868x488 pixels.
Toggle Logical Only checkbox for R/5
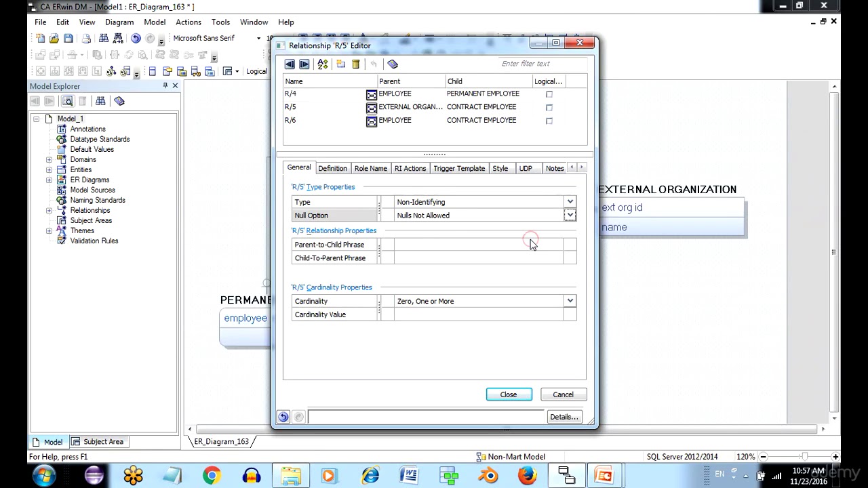click(x=549, y=107)
